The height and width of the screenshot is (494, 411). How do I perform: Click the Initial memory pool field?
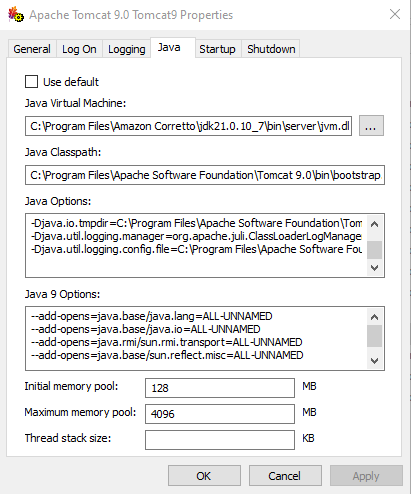[x=220, y=388]
